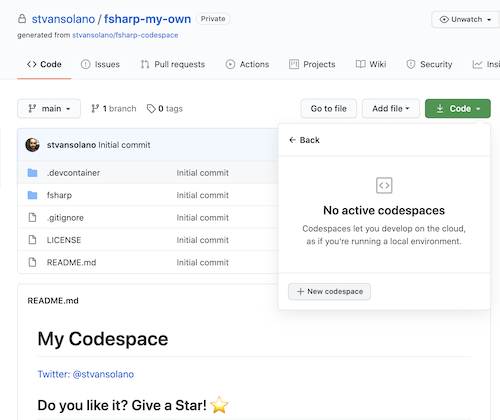This screenshot has height=420, width=500.
Task: Click the download icon in the Code button
Action: click(440, 108)
